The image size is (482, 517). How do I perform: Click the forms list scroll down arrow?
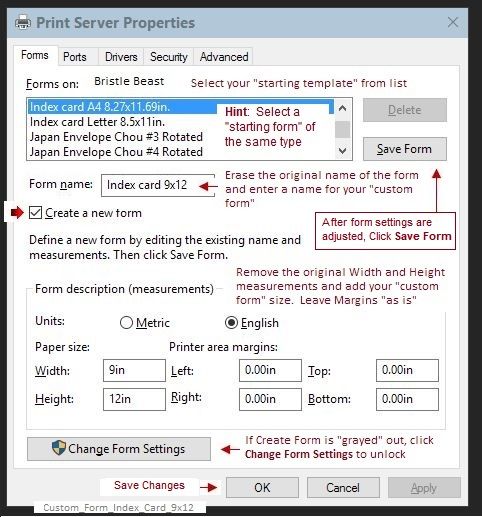coord(342,151)
